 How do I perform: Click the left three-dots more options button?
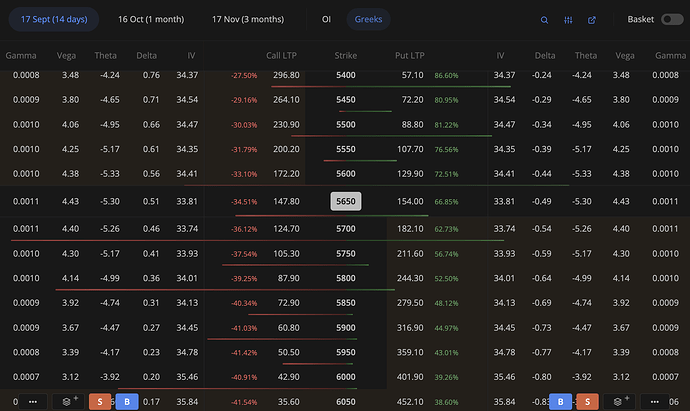32,401
